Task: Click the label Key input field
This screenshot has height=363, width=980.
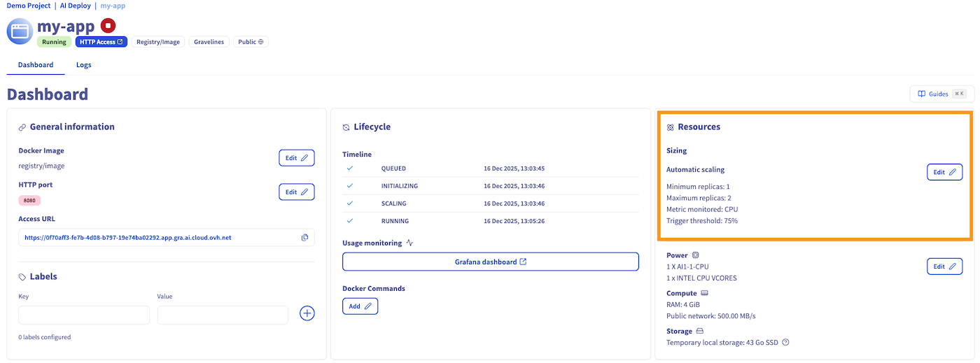Action: (x=84, y=315)
